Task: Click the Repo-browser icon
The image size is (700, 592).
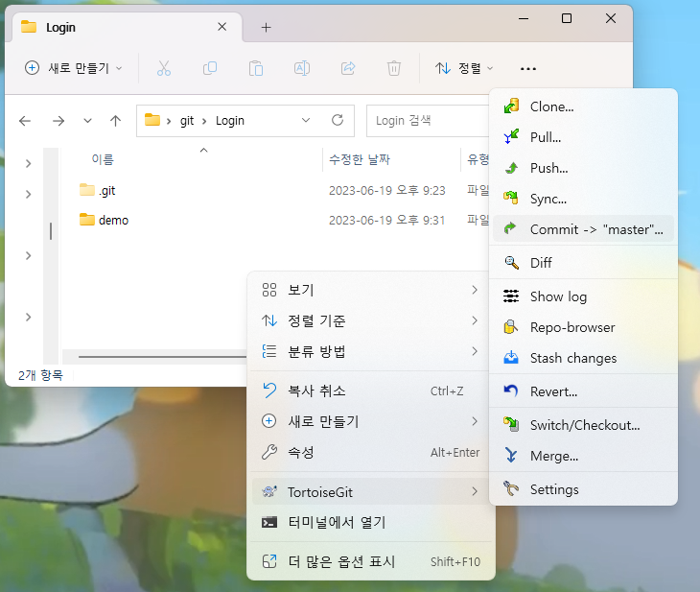Action: pos(511,327)
